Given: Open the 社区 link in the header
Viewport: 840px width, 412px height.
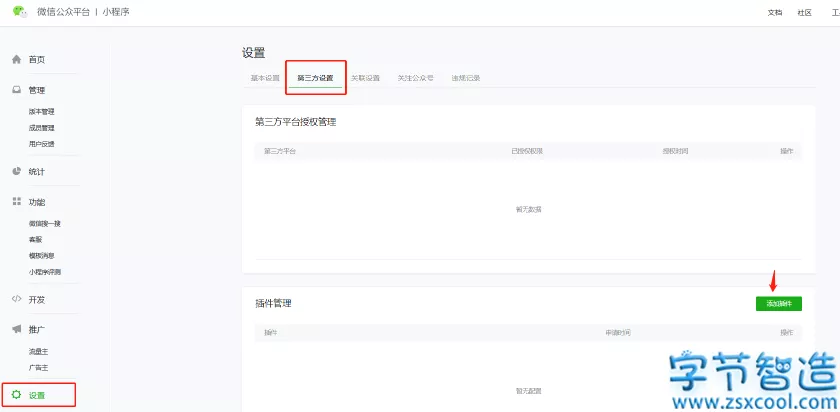Looking at the screenshot, I should (805, 13).
